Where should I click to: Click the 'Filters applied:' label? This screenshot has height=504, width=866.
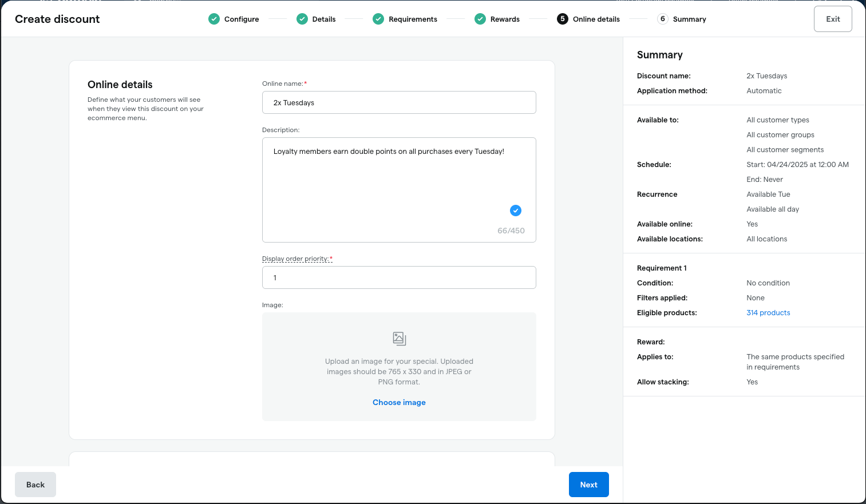662,298
